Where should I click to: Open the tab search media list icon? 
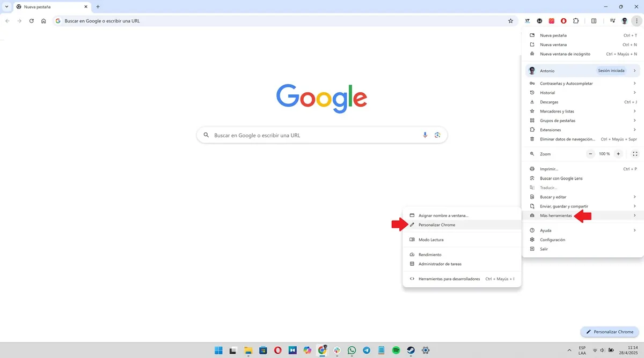coord(613,21)
